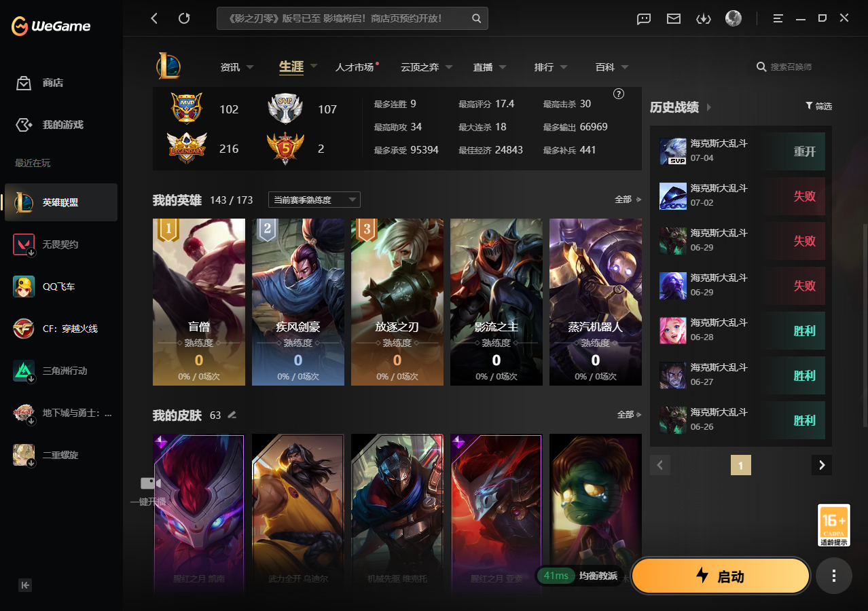
Task: Select 无畏契约 game entry
Action: (61, 244)
